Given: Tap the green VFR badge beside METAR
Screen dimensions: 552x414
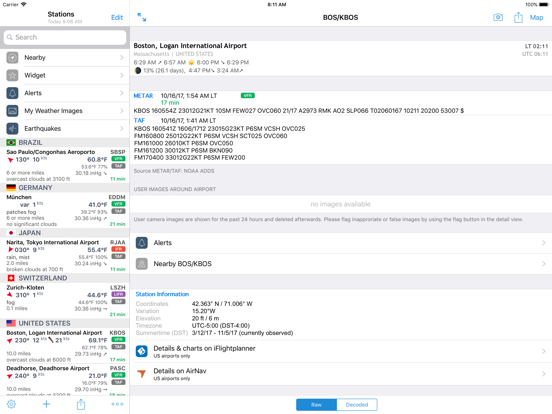Looking at the screenshot, I should click(248, 95).
